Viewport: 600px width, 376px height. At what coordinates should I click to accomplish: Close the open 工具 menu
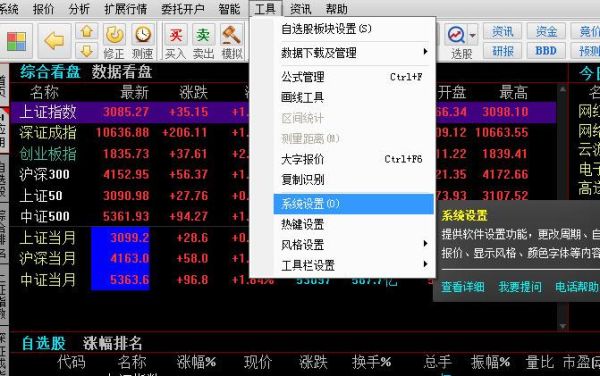click(x=265, y=8)
